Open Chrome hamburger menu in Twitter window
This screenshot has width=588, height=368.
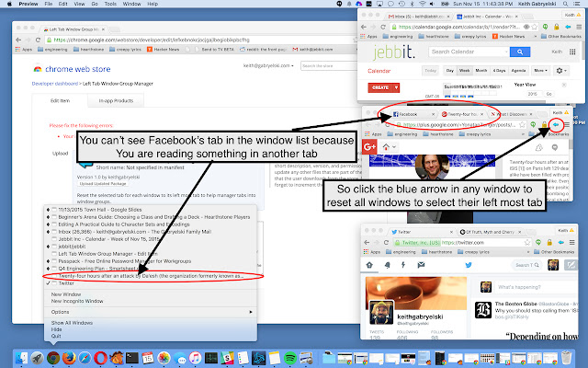click(x=571, y=243)
